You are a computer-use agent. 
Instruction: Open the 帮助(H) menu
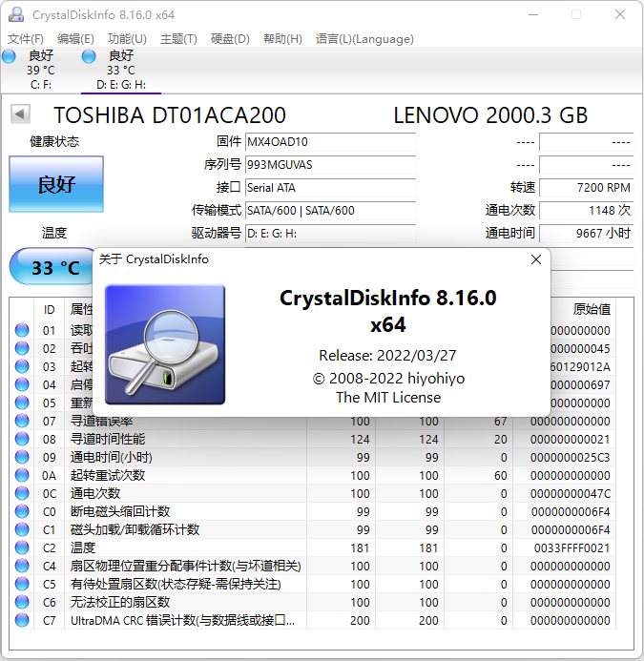tap(282, 39)
